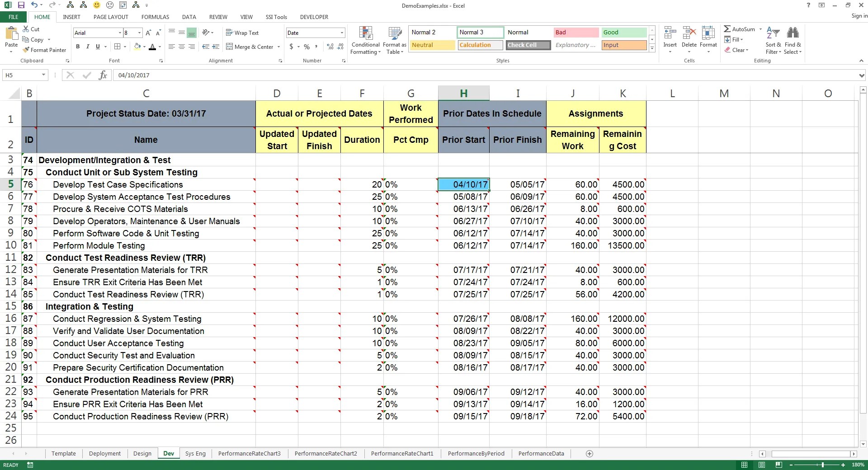The height and width of the screenshot is (470, 868).
Task: Set center horizontal alignment
Action: coord(182,46)
